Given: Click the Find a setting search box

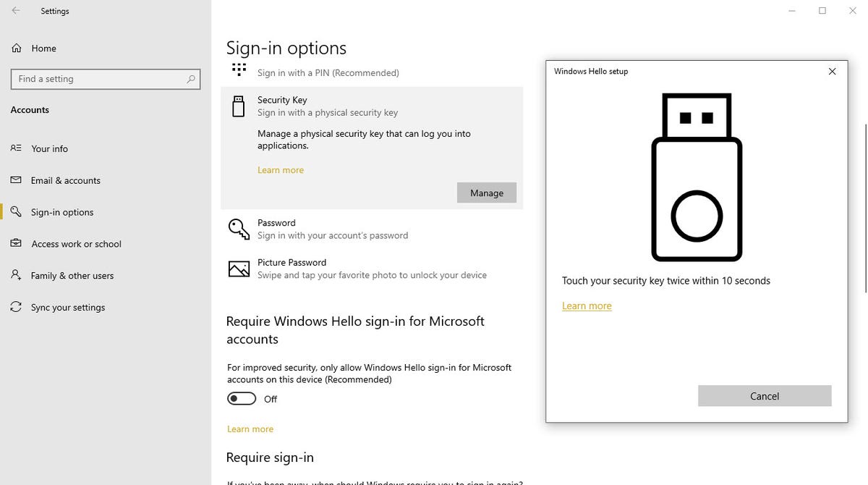Looking at the screenshot, I should [106, 79].
